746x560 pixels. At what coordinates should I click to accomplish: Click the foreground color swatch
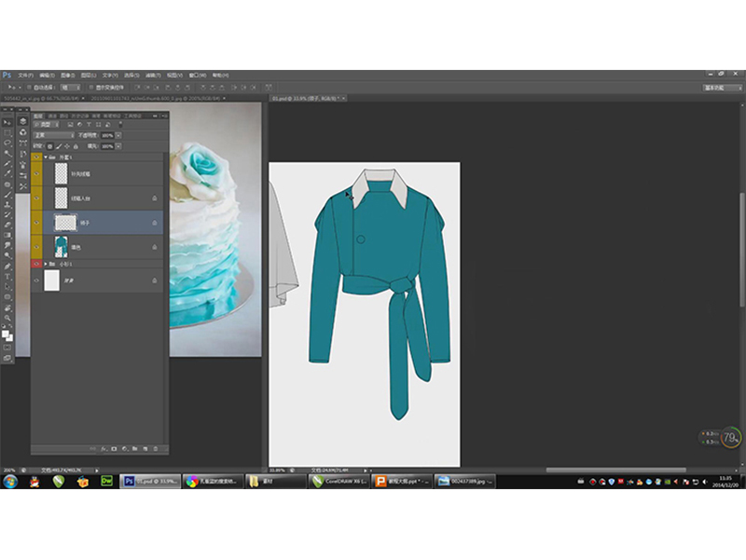pyautogui.click(x=6, y=333)
